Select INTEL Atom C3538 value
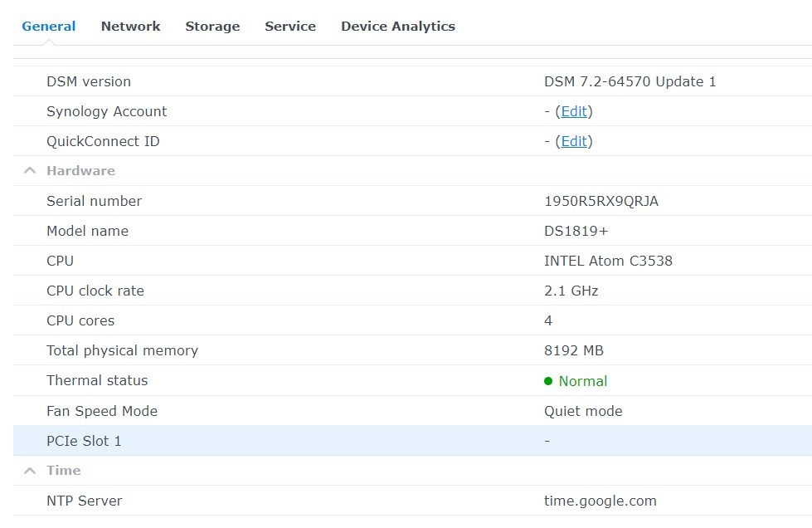 pyautogui.click(x=608, y=262)
